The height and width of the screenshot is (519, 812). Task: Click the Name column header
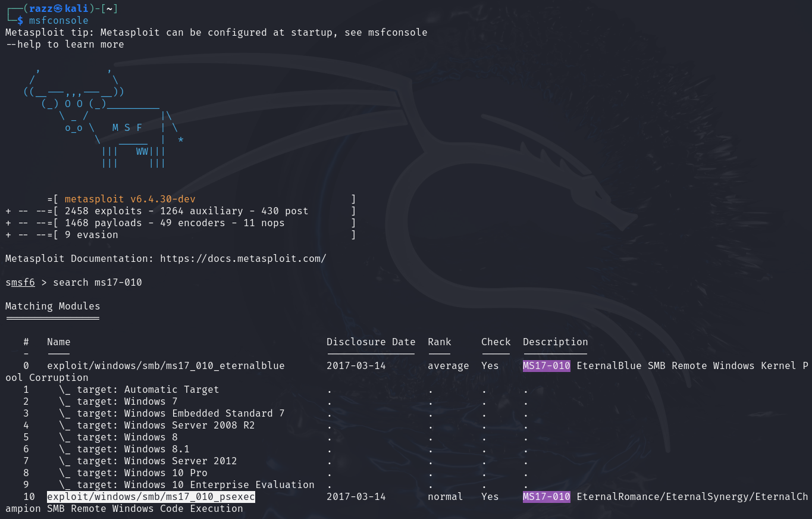pos(58,342)
